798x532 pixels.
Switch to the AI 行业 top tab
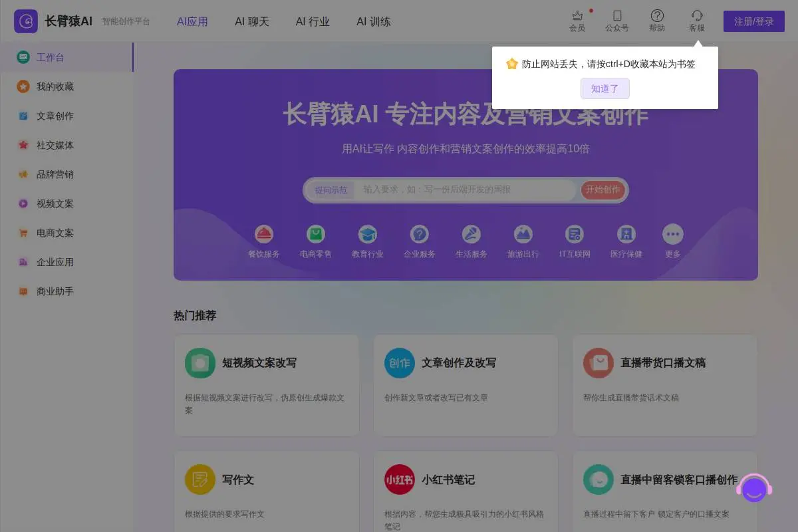[313, 21]
